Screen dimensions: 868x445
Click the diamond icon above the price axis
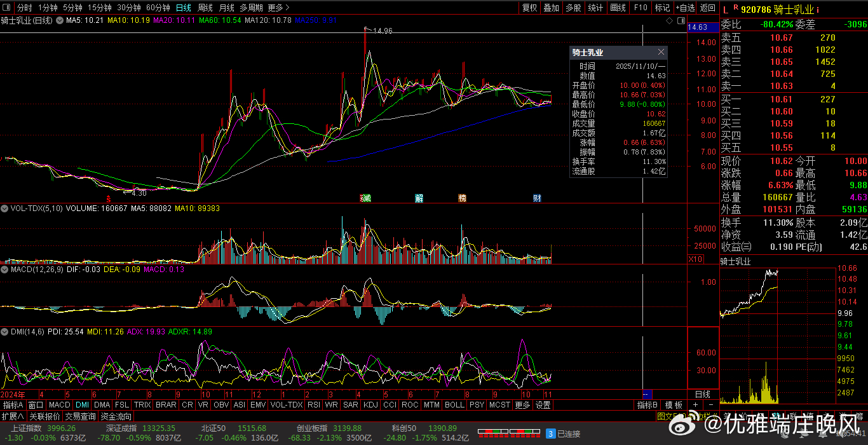[669, 20]
